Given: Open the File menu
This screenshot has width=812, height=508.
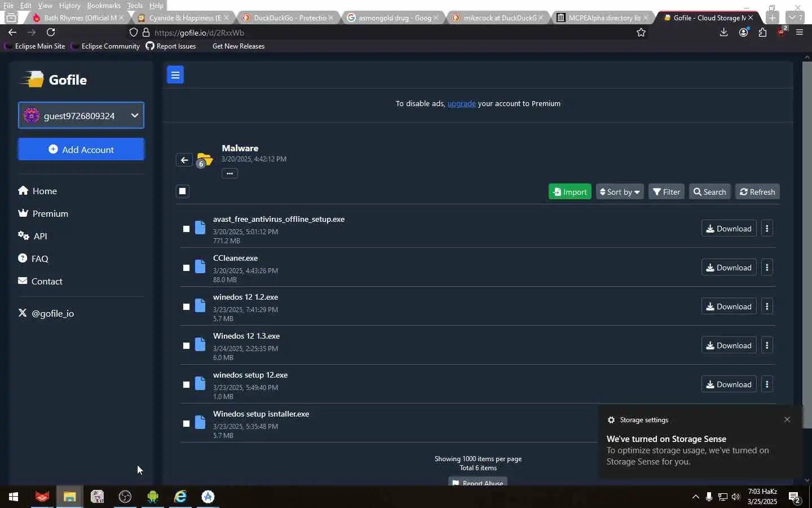Looking at the screenshot, I should click(8, 5).
